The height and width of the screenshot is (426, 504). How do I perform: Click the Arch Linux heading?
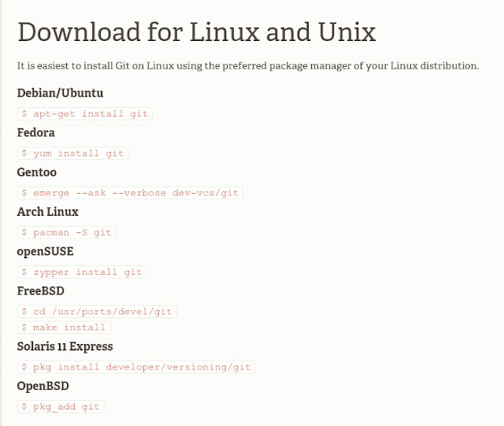coord(47,212)
